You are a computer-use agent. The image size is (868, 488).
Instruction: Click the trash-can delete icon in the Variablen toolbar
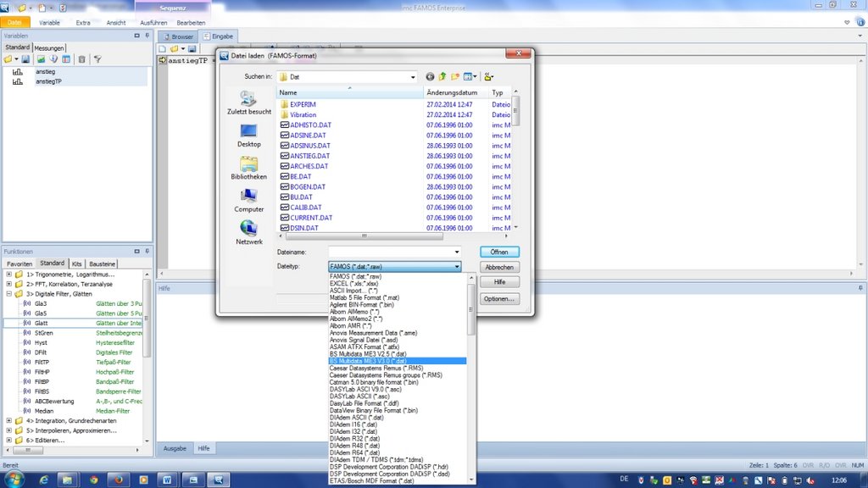tap(82, 59)
